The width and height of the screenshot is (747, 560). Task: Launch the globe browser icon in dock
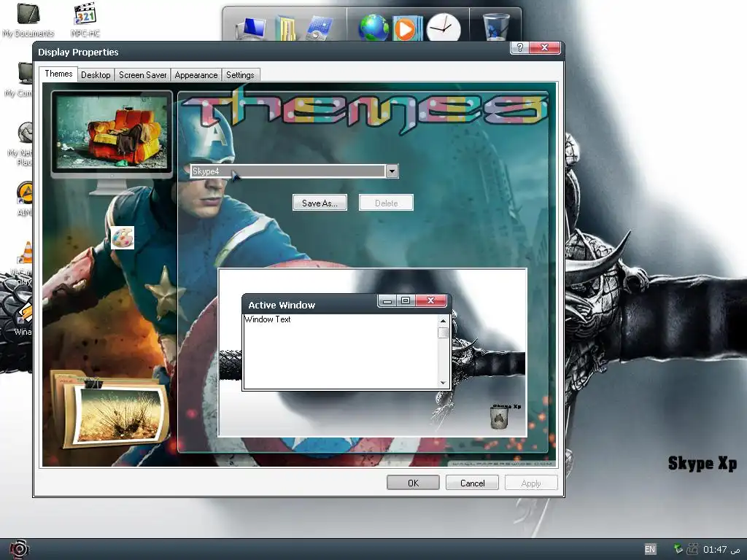[x=373, y=28]
